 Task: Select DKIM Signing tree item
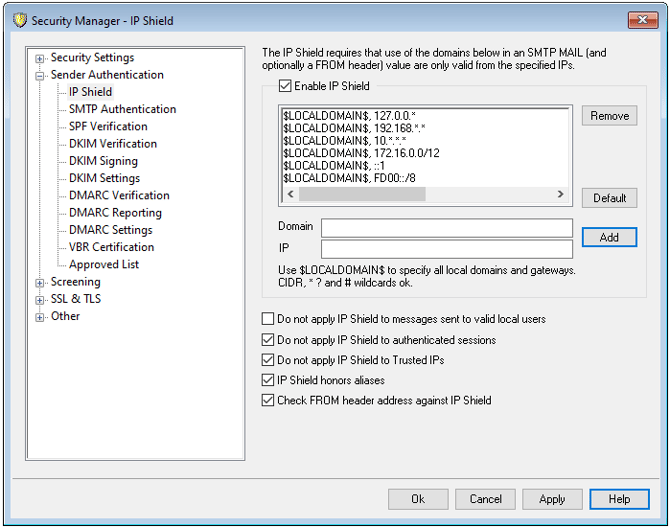click(x=103, y=161)
